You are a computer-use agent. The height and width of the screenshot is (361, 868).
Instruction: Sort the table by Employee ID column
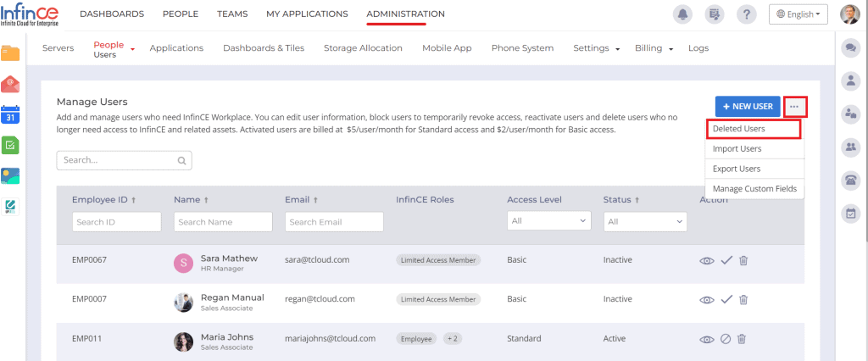point(103,200)
